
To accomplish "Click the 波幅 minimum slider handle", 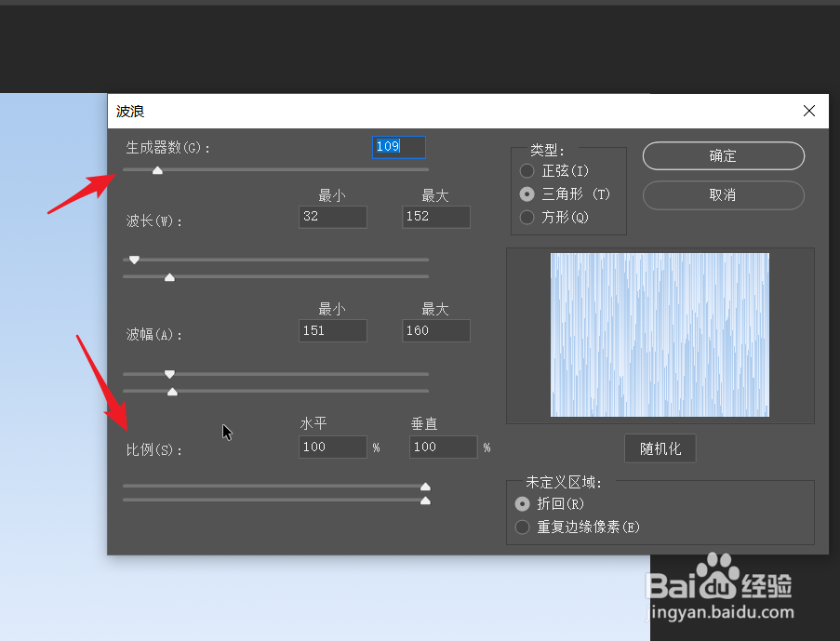I will pos(169,374).
